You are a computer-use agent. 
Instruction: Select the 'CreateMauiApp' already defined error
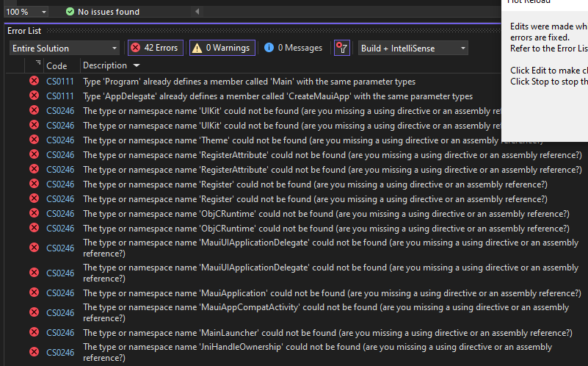point(277,96)
